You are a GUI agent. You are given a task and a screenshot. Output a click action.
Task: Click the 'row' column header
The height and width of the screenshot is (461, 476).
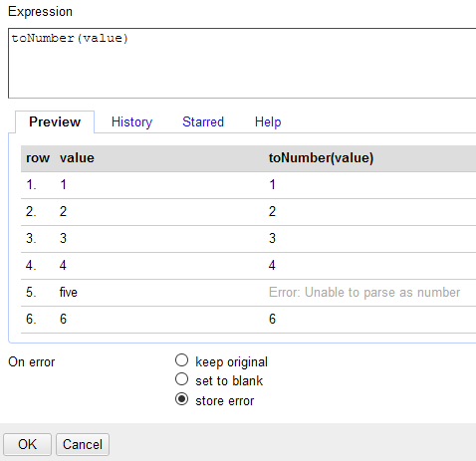coord(38,158)
